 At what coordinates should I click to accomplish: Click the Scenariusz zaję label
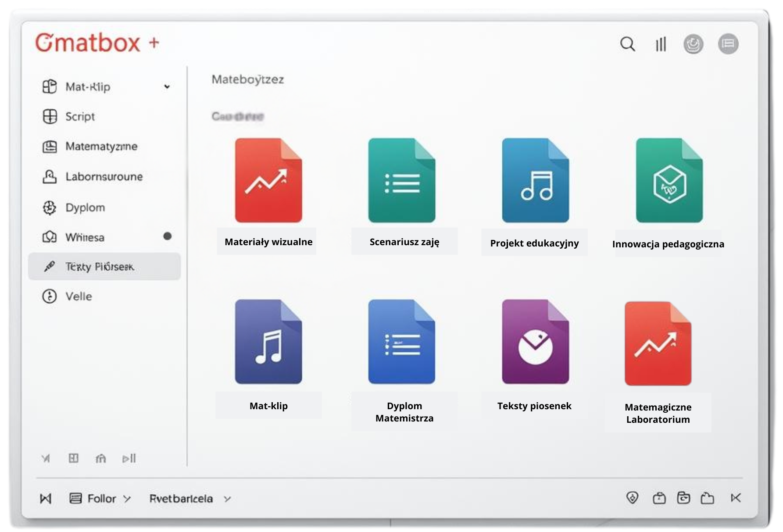click(404, 242)
